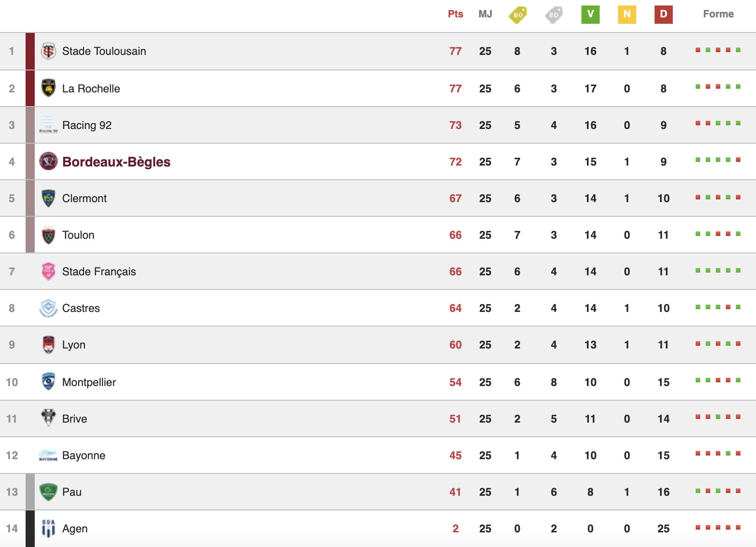Click the Toulon club logo
Image resolution: width=756 pixels, height=547 pixels.
click(48, 235)
